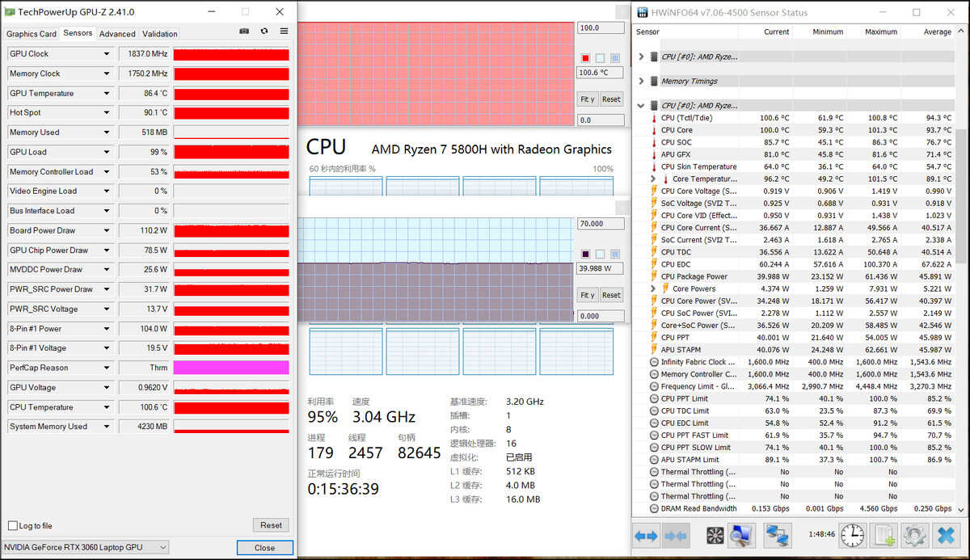Open the Advanced tab in GPU-Z
The width and height of the screenshot is (970, 560).
tap(117, 34)
